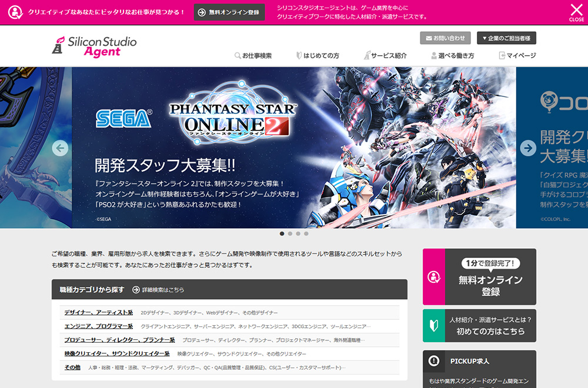Click the COLOPL slide preview on right

pos(552,148)
